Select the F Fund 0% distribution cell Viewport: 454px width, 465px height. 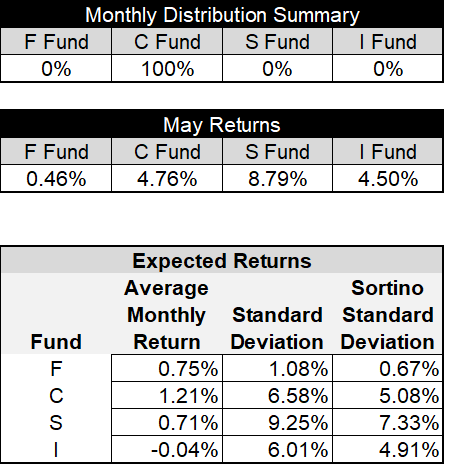click(56, 68)
